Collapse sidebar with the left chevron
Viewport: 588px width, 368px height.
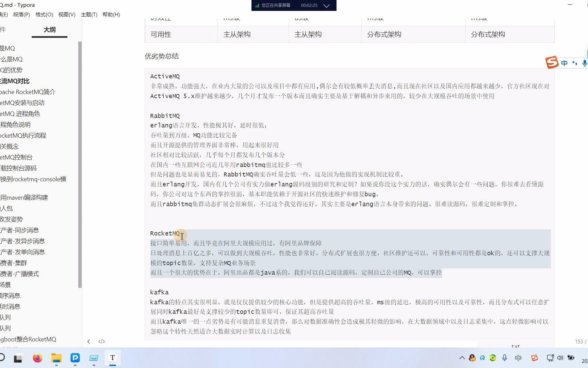click(88, 341)
